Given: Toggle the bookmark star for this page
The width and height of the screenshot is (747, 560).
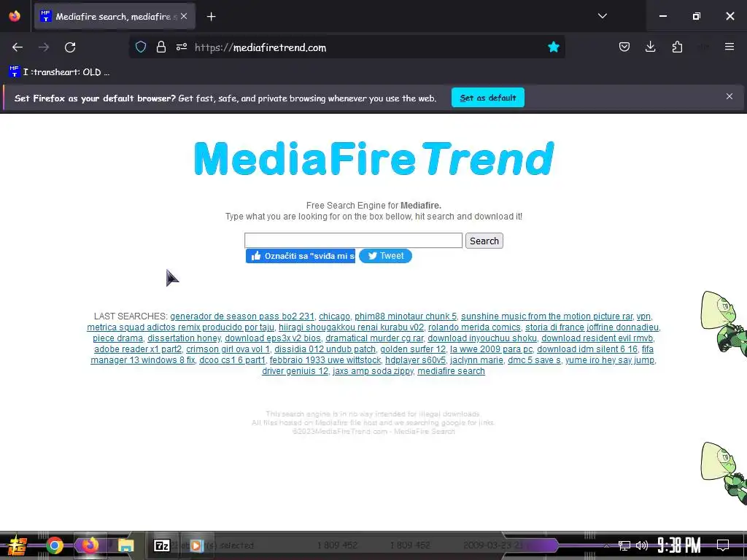Looking at the screenshot, I should click(553, 47).
